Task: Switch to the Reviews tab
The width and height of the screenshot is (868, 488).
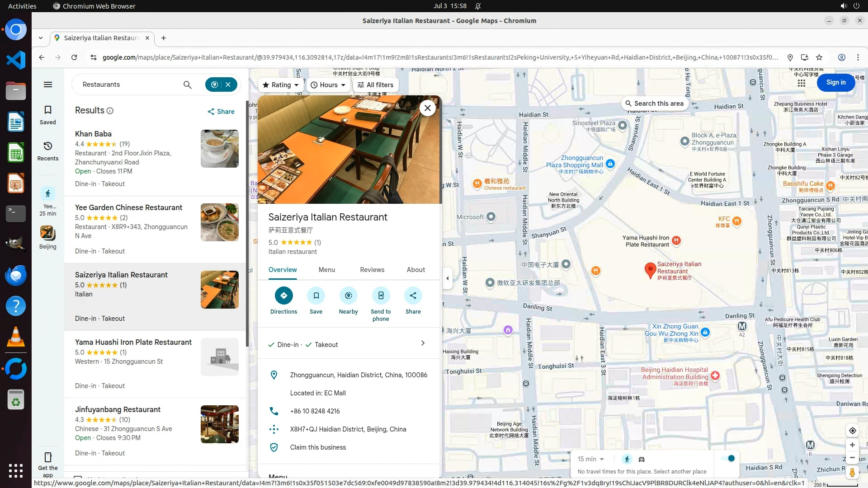Action: pyautogui.click(x=372, y=270)
